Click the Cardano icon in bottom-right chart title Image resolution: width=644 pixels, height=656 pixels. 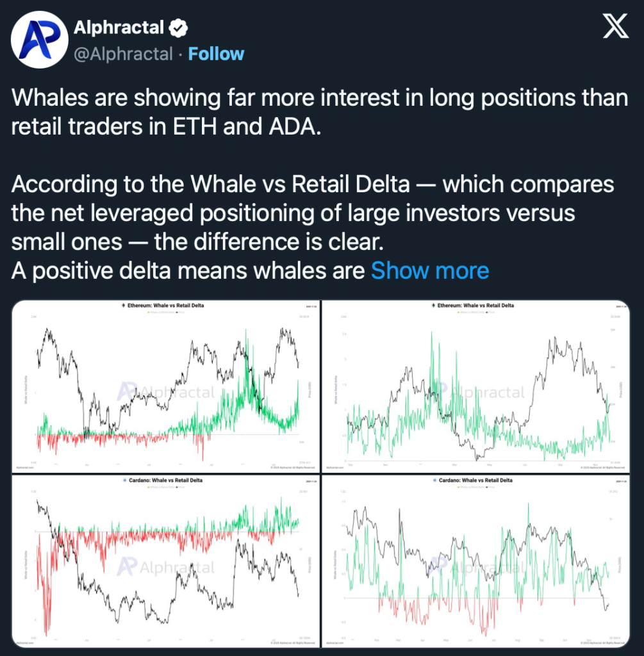pyautogui.click(x=435, y=480)
